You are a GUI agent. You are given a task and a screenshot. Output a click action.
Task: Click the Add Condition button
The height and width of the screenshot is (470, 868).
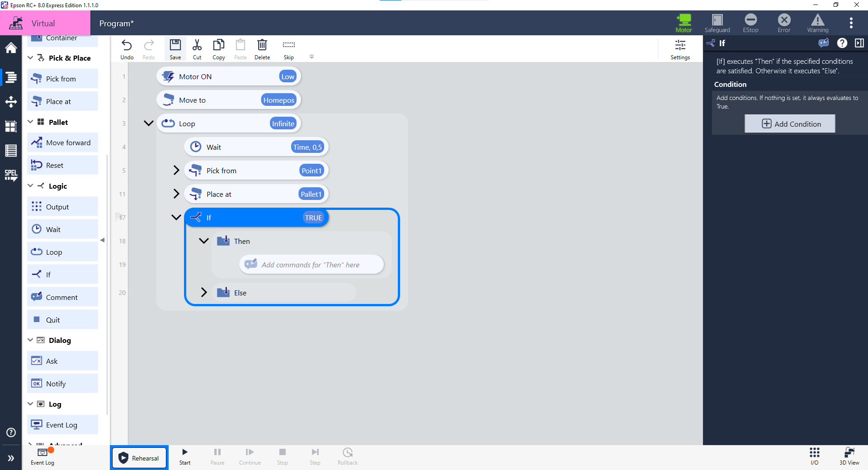pos(790,124)
